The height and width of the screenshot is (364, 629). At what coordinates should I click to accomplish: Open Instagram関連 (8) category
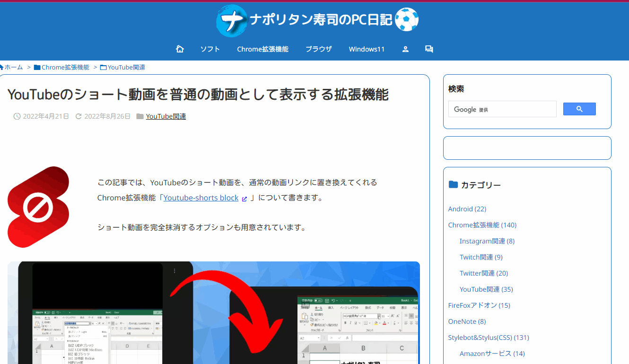click(487, 241)
